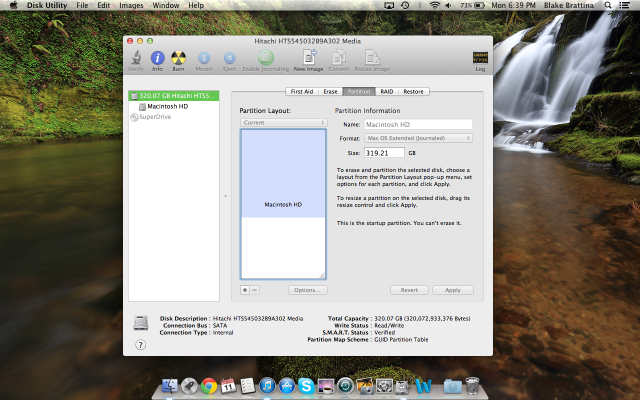640x400 pixels.
Task: Launch Google Chrome from the Dock
Action: [209, 386]
